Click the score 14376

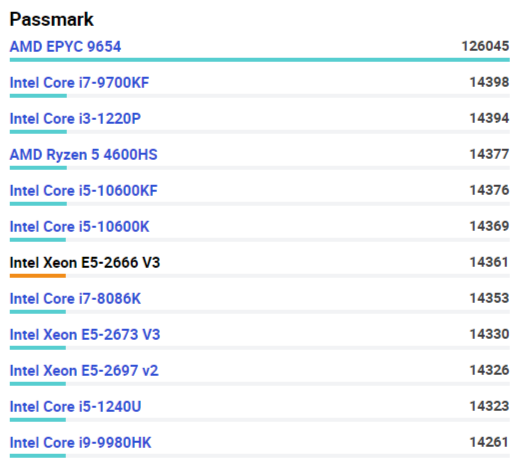(489, 191)
